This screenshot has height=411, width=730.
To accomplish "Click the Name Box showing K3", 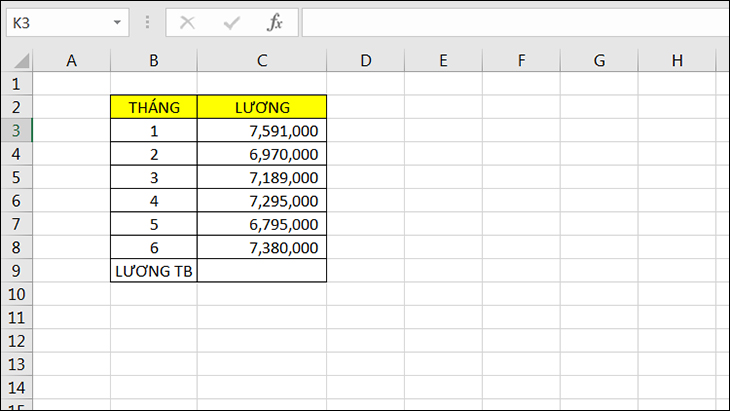I will click(68, 22).
